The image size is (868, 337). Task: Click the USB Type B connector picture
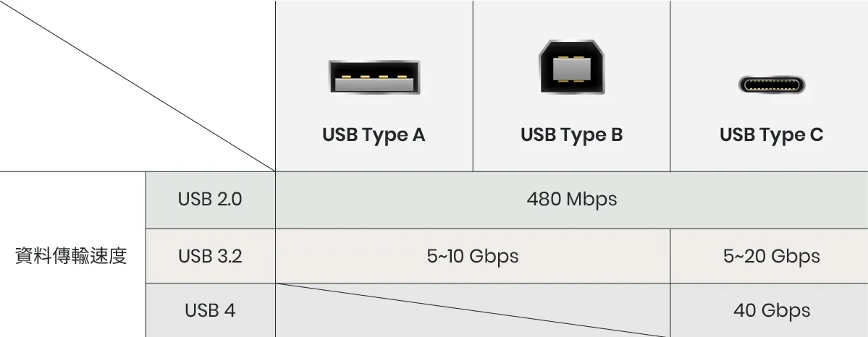click(x=572, y=67)
